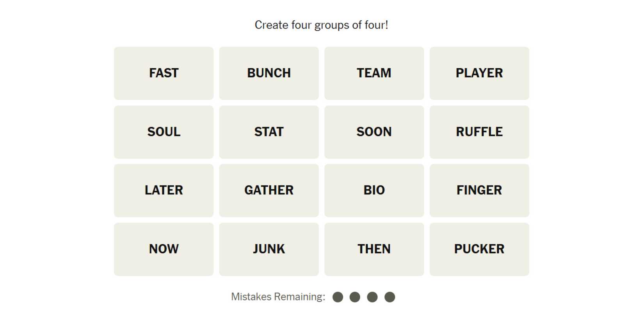
Task: Select the GATHER word tile
Action: pyautogui.click(x=269, y=190)
